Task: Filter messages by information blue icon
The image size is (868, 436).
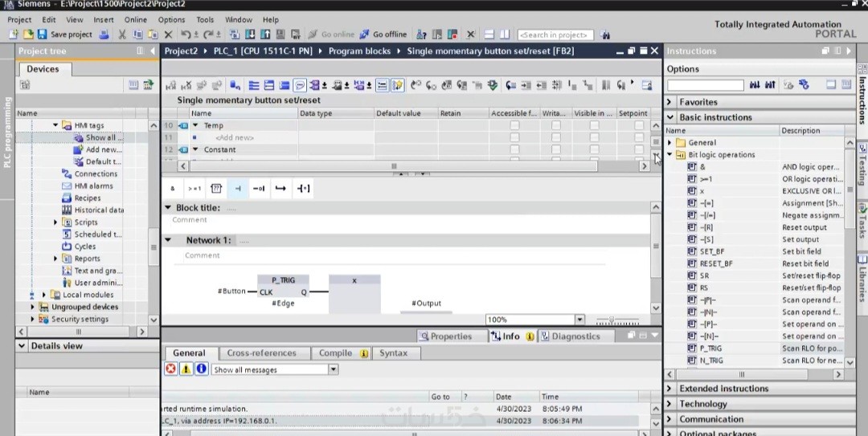Action: pyautogui.click(x=202, y=369)
